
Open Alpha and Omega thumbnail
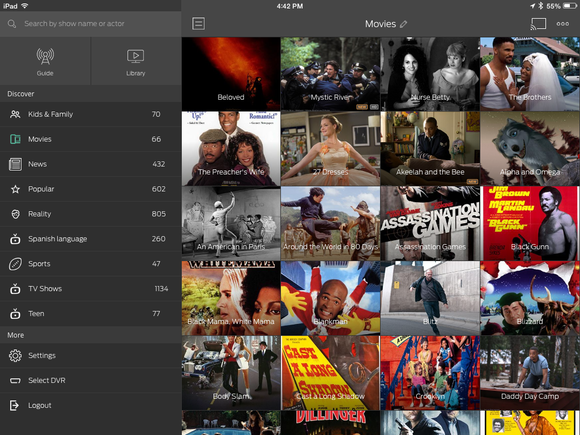530,148
